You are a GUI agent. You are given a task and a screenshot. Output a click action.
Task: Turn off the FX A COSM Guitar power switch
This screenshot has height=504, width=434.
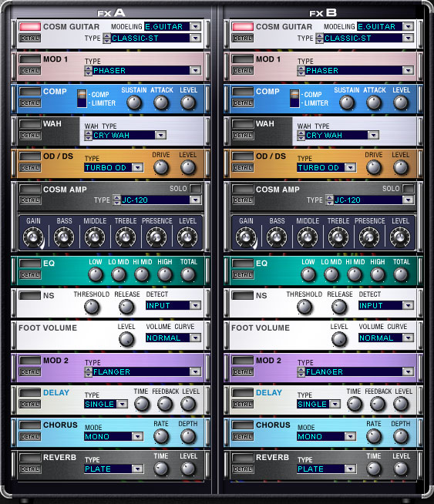pyautogui.click(x=30, y=26)
